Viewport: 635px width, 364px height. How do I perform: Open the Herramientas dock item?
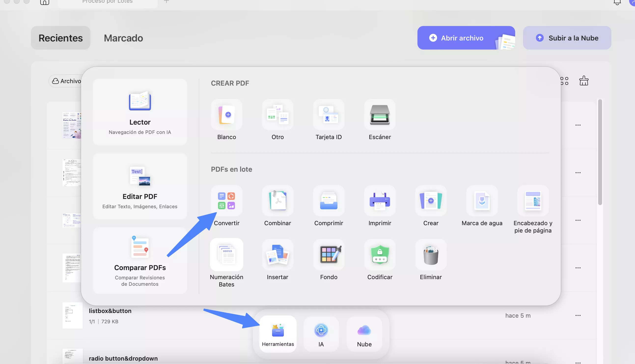point(278,334)
